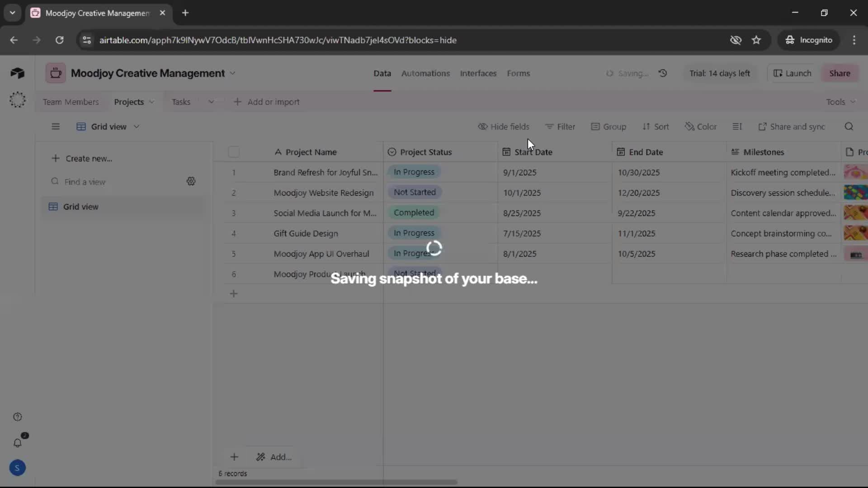Viewport: 868px width, 488px height.
Task: Open the Tasks table tab
Action: click(x=181, y=102)
